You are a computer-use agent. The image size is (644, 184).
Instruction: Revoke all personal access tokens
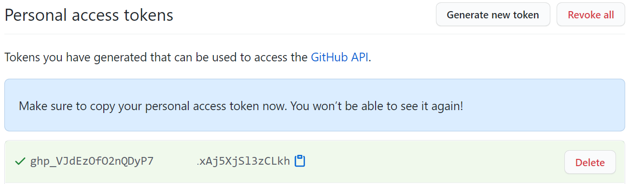591,14
